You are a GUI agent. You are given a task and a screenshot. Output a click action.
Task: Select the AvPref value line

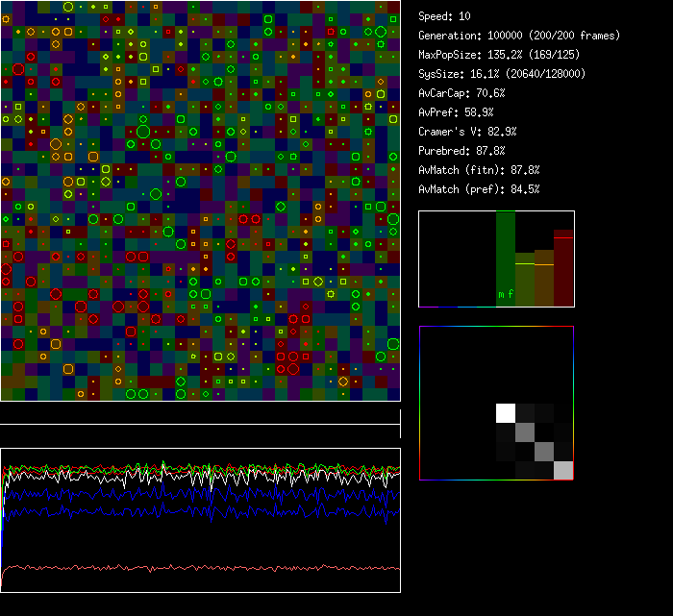[x=456, y=112]
